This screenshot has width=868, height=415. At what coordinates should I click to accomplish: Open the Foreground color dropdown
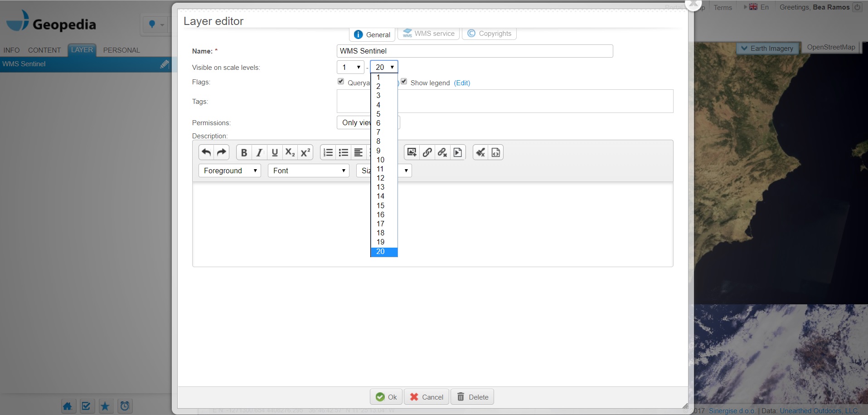pyautogui.click(x=230, y=171)
